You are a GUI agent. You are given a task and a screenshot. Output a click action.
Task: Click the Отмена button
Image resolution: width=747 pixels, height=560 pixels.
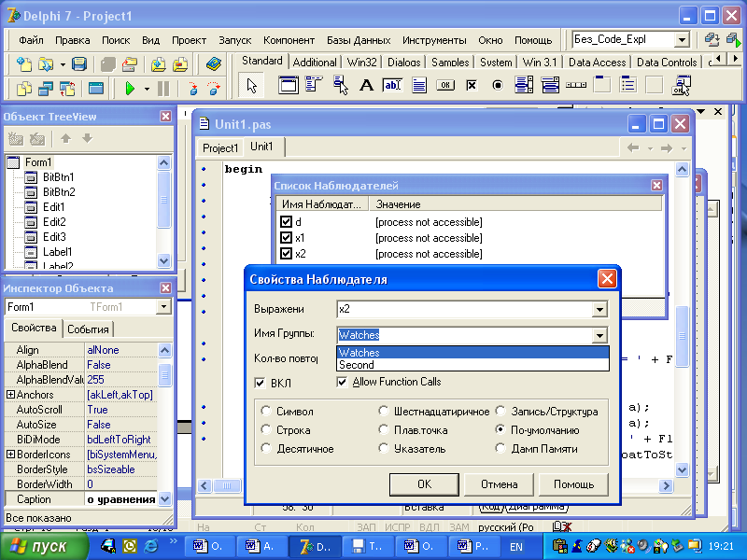[499, 484]
